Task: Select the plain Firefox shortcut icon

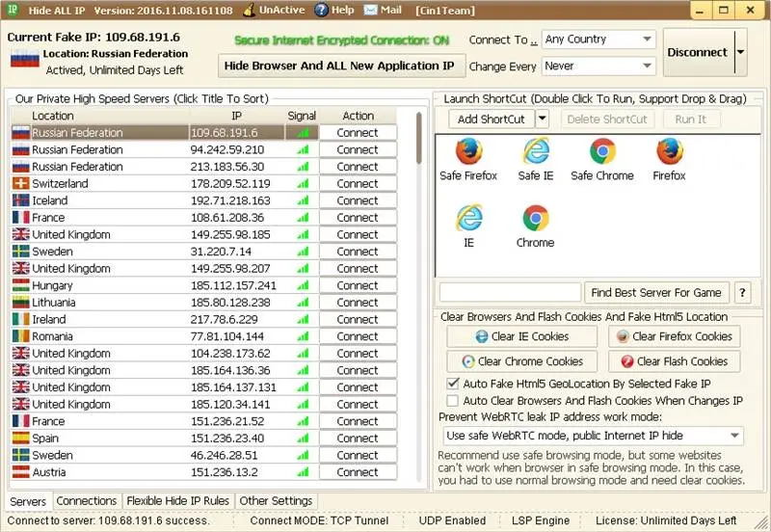Action: pyautogui.click(x=669, y=151)
